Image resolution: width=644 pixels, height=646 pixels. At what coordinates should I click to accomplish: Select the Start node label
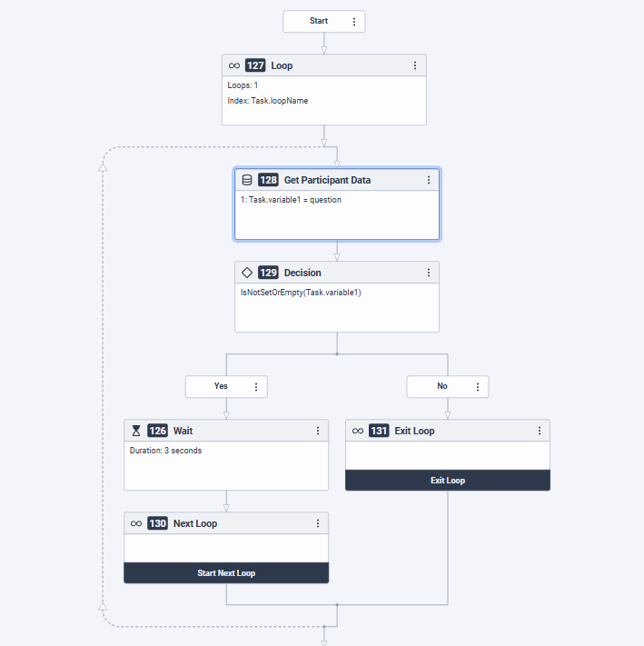click(x=319, y=21)
